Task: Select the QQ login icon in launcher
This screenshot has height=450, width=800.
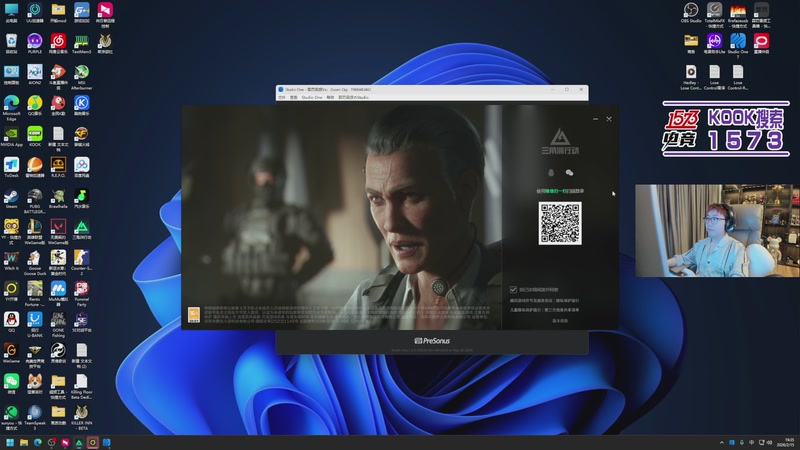Action: click(551, 173)
